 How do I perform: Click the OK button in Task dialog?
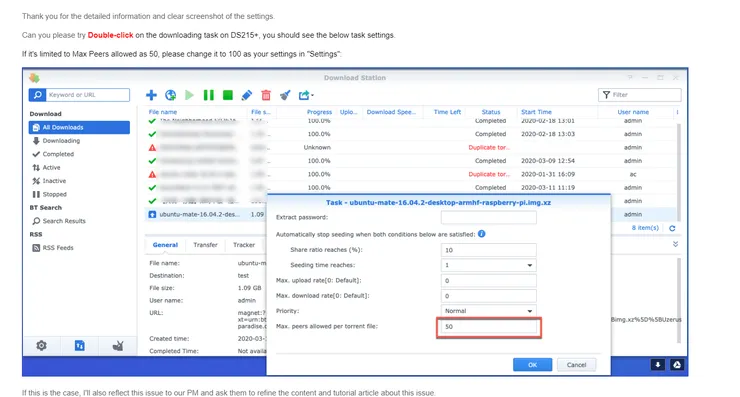click(532, 365)
